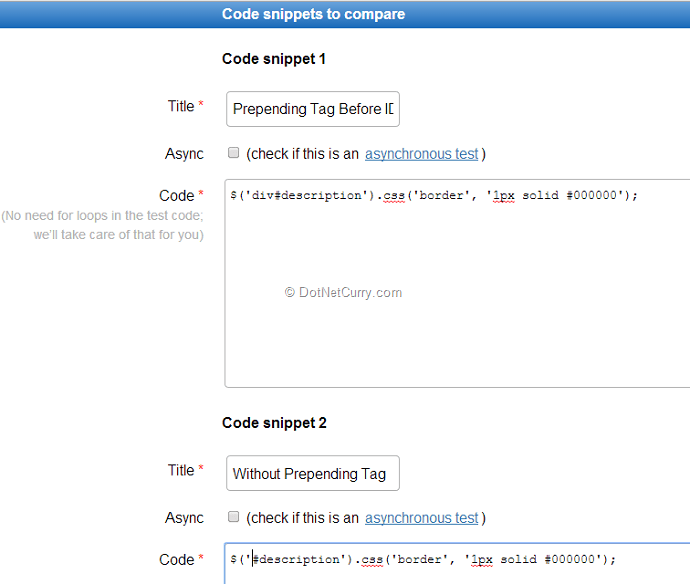Click the '(check if this is an' text in snippet 1
The height and width of the screenshot is (584, 690).
pyautogui.click(x=303, y=154)
